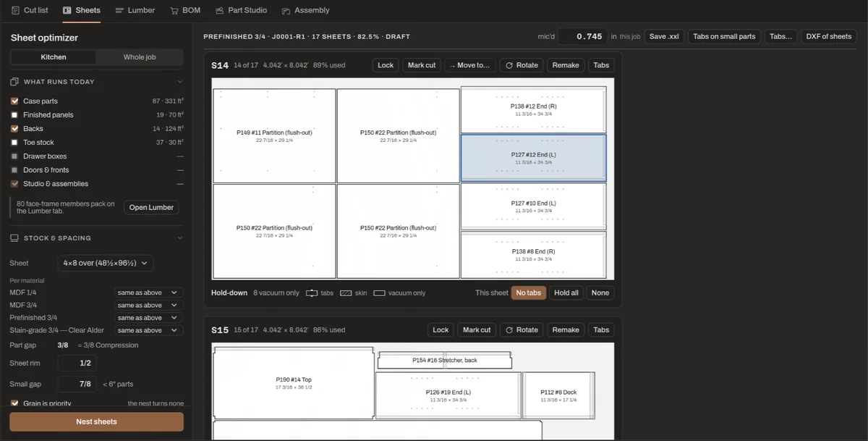Image resolution: width=868 pixels, height=441 pixels.
Task: Edit the Small gap field
Action: click(x=77, y=384)
